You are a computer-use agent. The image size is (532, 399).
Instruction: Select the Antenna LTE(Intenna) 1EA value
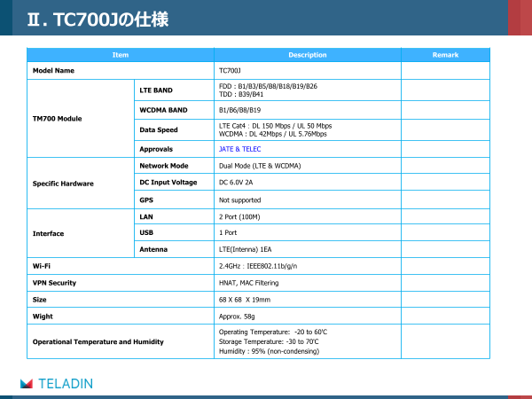pos(246,249)
